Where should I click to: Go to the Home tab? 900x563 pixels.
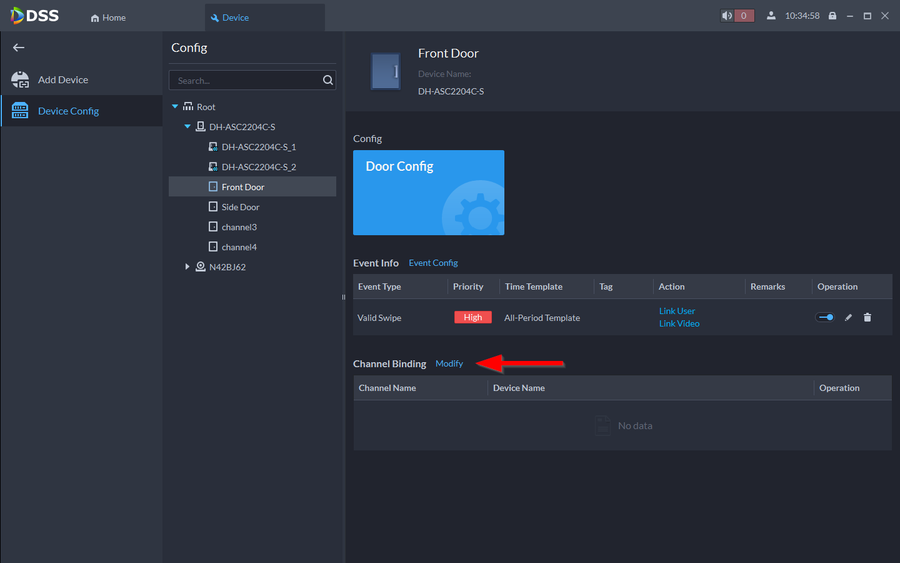[x=108, y=18]
